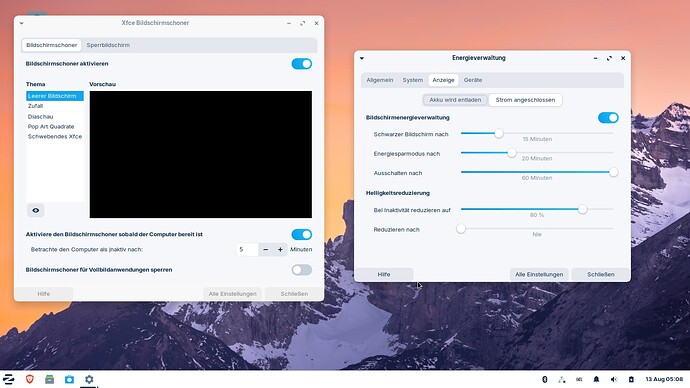Click the 'Schwarzer Bildschirm nach' slider handle

coord(499,133)
